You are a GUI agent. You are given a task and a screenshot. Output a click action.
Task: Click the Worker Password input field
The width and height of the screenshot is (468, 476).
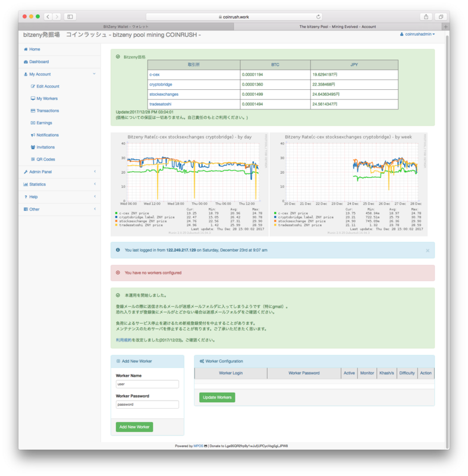147,405
